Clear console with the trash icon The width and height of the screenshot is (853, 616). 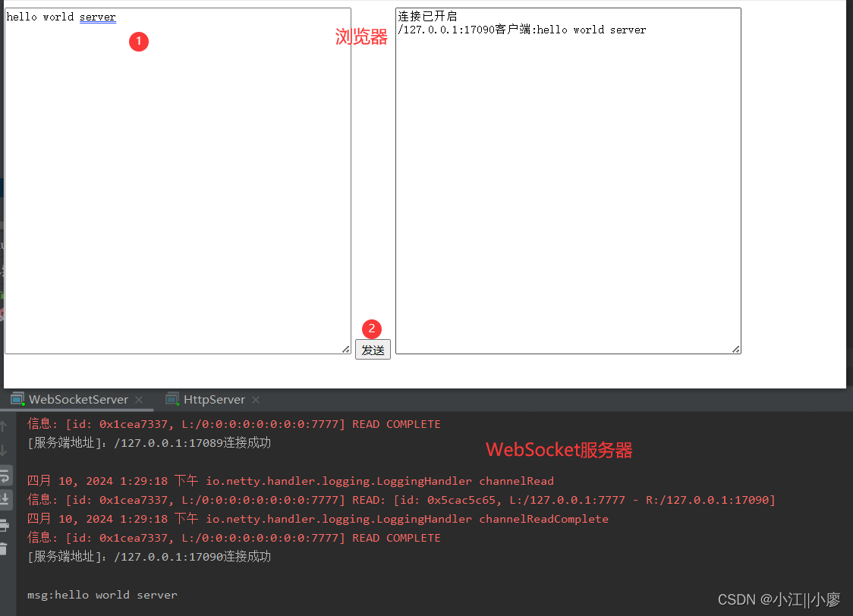click(4, 549)
